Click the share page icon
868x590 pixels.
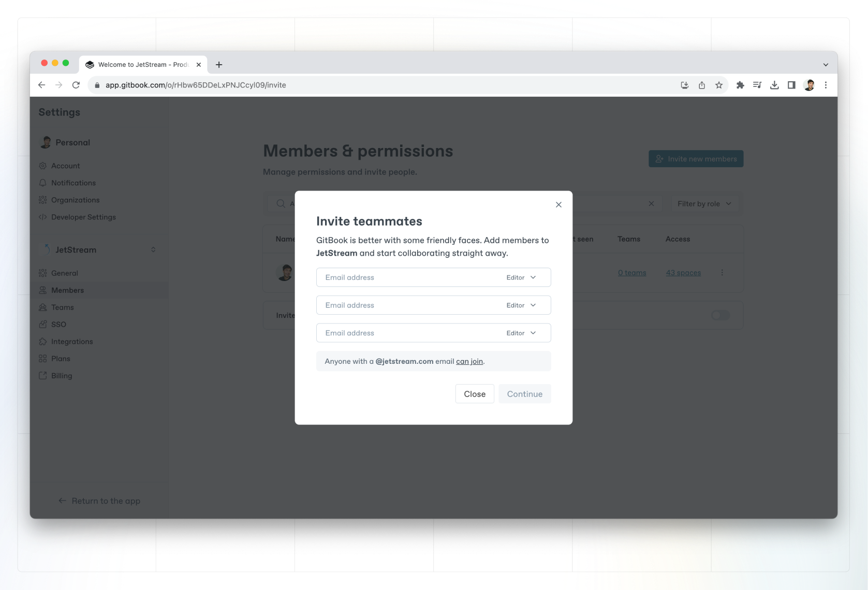702,85
